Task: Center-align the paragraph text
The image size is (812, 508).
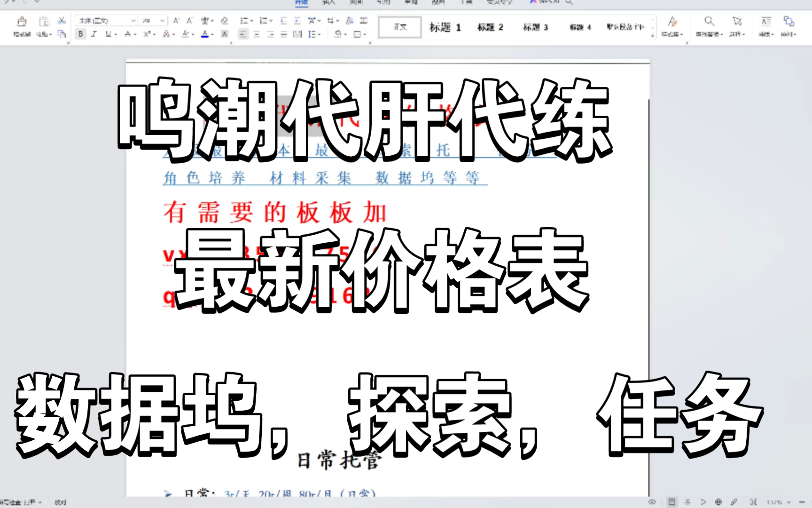Action: coord(257,34)
